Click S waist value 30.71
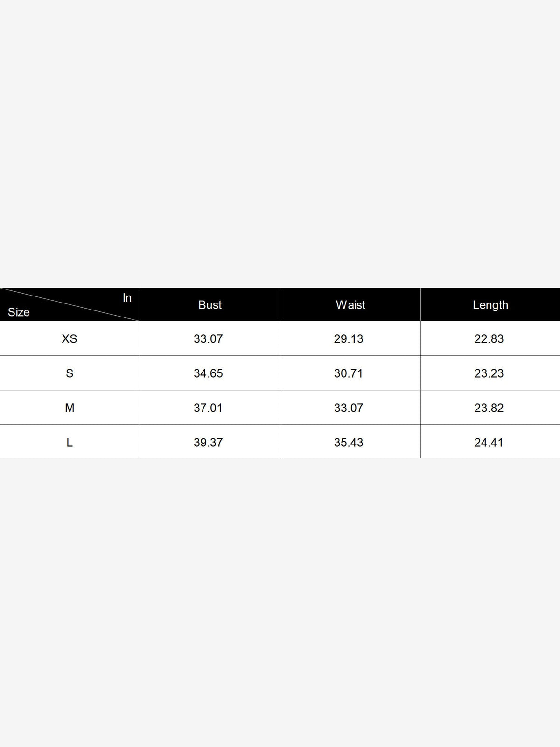This screenshot has width=560, height=747. (349, 373)
